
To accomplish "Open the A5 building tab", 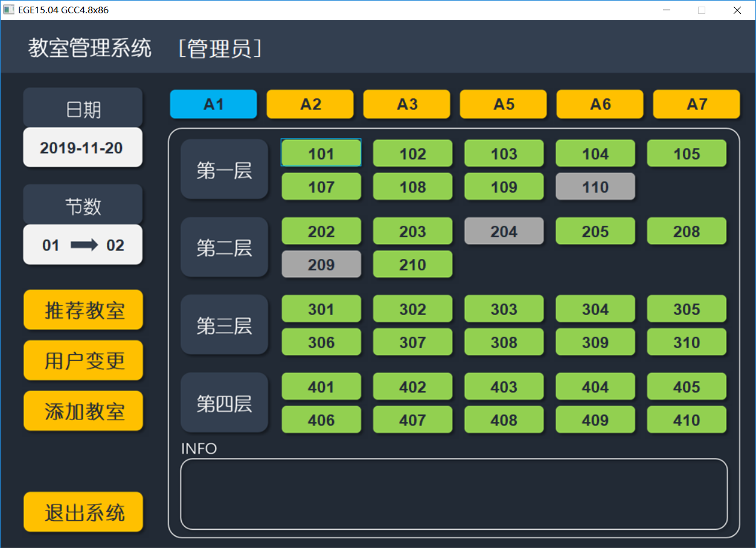I will click(503, 104).
